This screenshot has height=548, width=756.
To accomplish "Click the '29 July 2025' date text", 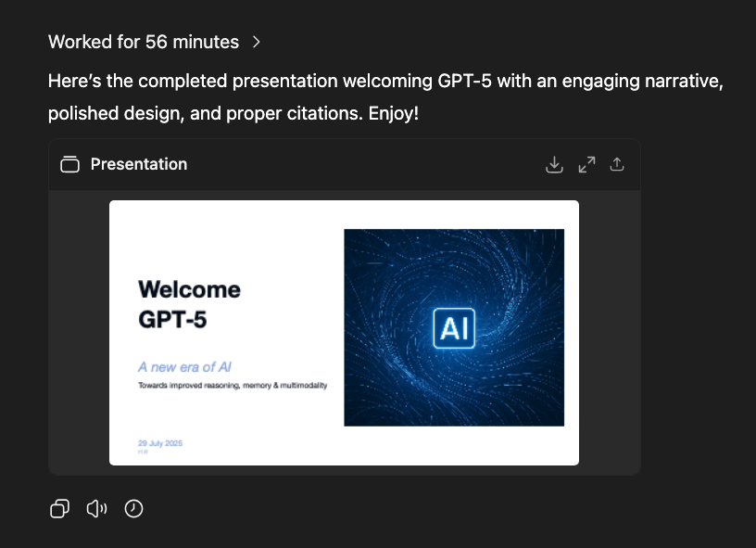I will pos(160,443).
